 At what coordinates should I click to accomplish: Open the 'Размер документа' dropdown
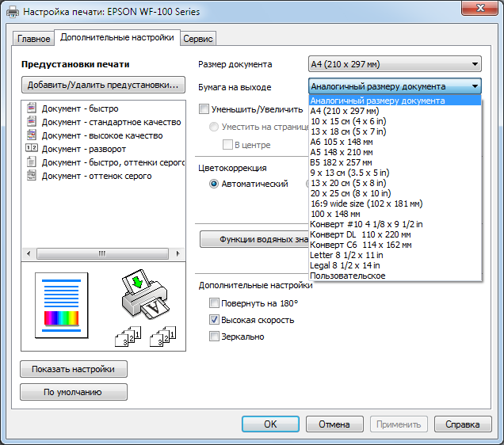pos(395,64)
